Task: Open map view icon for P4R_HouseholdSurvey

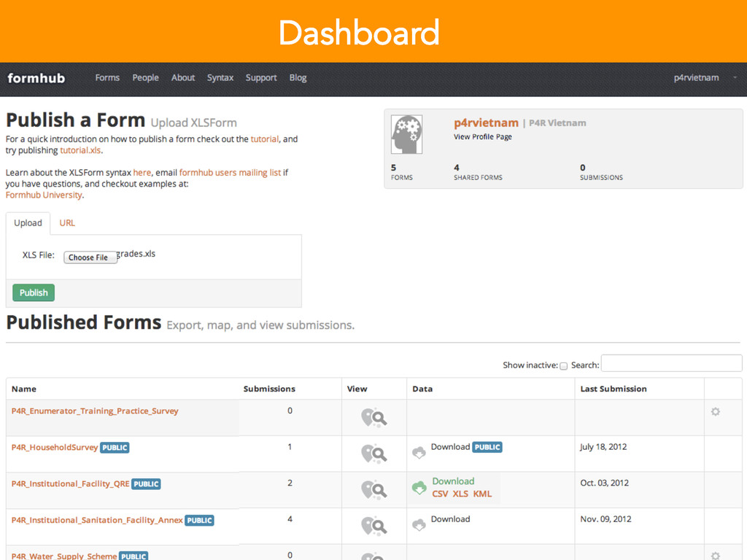Action: [x=374, y=454]
